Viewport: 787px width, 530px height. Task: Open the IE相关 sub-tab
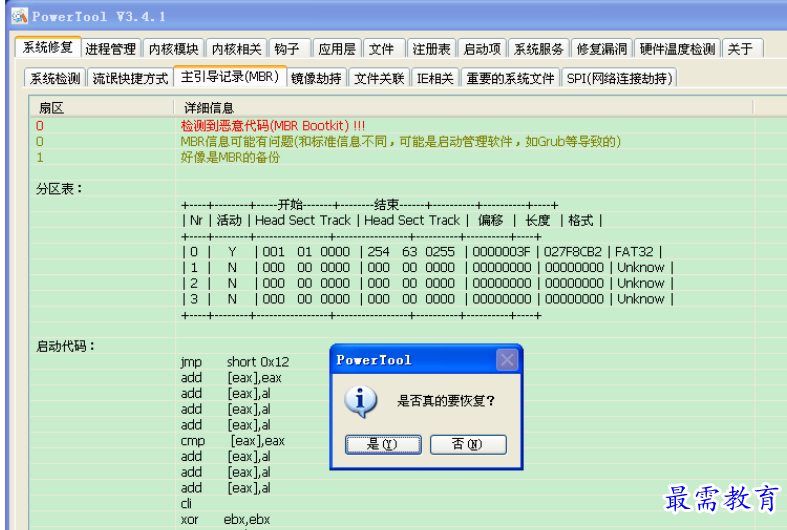click(x=435, y=78)
